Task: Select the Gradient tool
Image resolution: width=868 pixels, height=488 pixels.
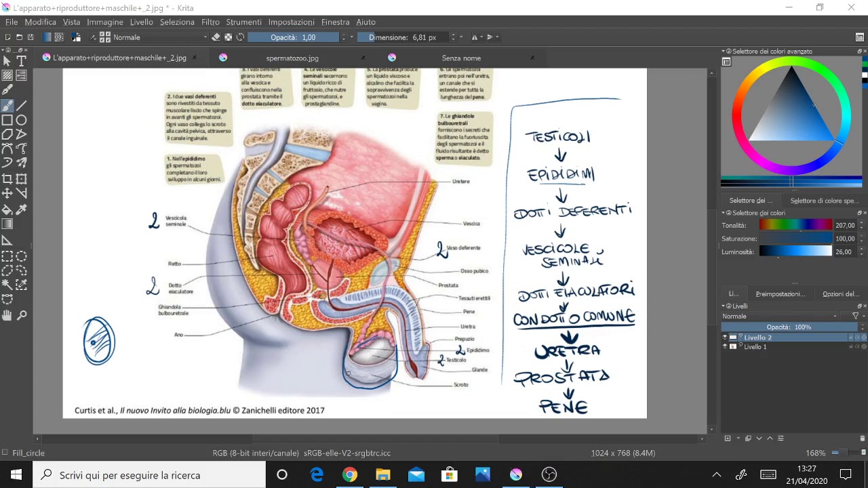Action: pos(7,224)
